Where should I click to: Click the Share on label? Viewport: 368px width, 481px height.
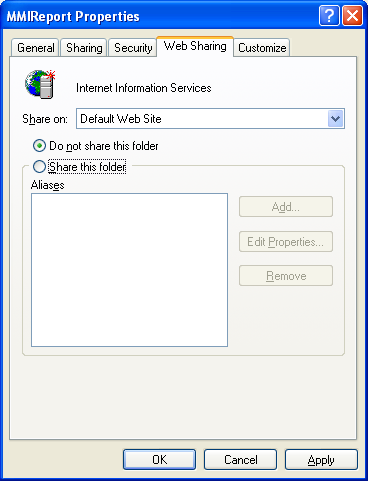coord(45,119)
